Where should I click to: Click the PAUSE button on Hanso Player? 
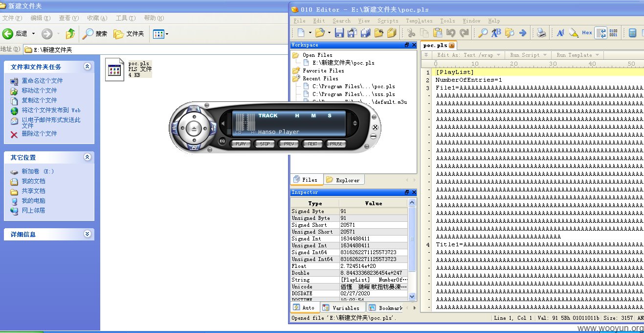tap(336, 144)
